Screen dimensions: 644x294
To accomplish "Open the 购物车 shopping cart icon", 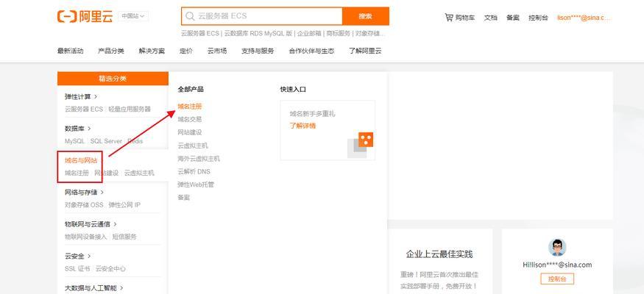I will click(x=448, y=17).
